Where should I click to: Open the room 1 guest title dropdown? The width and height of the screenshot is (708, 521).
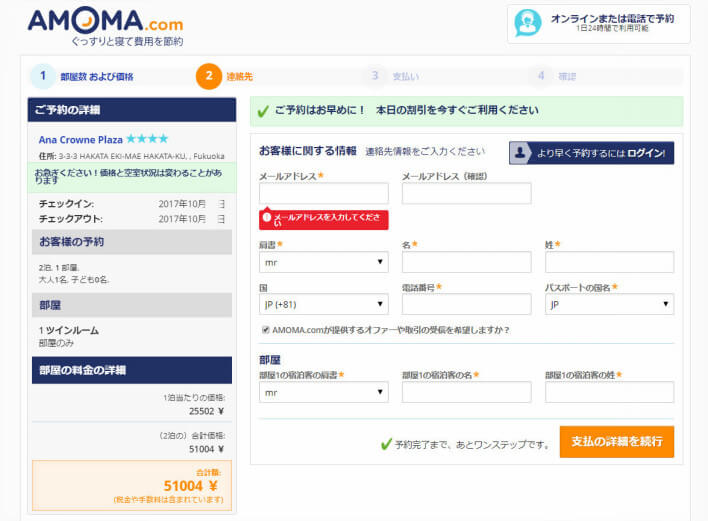[323, 392]
